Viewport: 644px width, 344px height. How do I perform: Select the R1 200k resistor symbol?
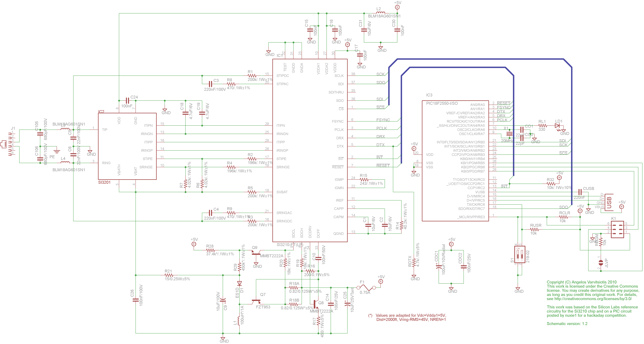pos(252,76)
